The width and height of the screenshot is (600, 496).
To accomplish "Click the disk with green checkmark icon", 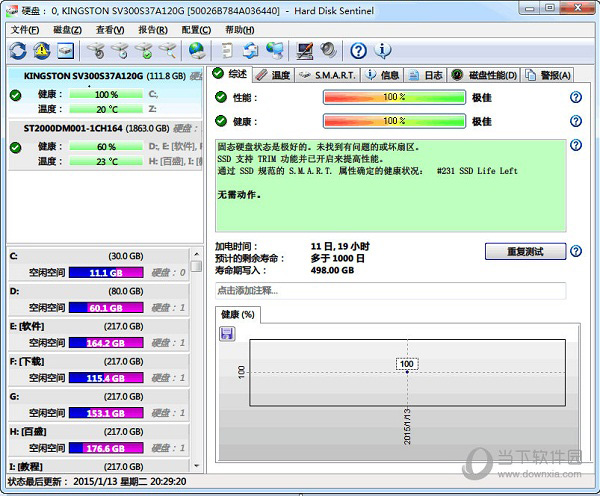I will pos(144,51).
